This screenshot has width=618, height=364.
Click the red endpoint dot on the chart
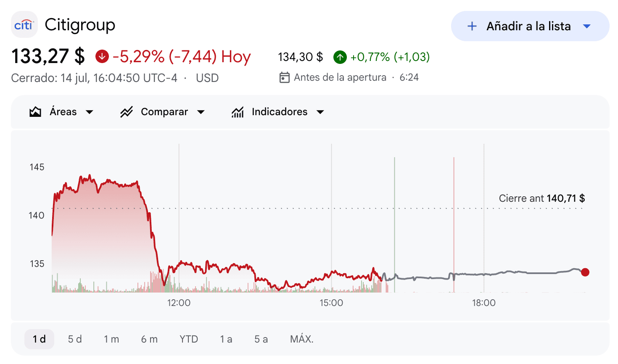585,272
